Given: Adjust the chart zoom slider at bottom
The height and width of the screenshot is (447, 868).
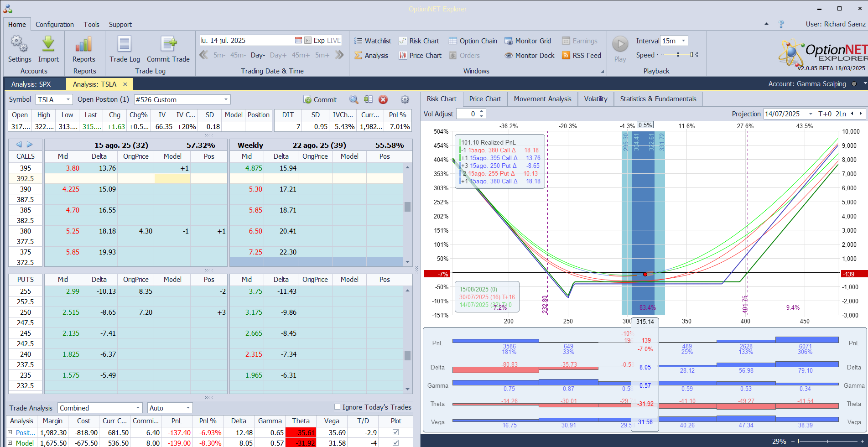Looking at the screenshot, I should pyautogui.click(x=828, y=441).
